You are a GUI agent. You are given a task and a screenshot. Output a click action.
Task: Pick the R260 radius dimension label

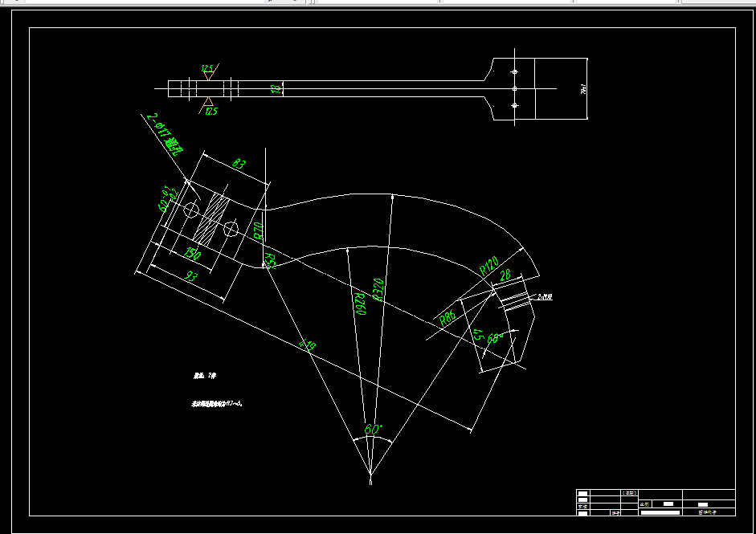tap(361, 304)
